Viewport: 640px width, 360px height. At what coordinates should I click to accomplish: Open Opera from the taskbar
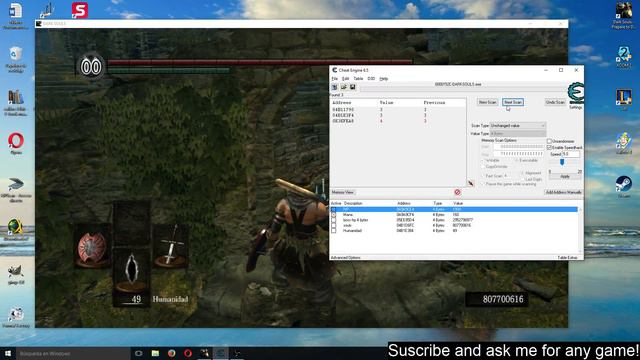pos(188,353)
